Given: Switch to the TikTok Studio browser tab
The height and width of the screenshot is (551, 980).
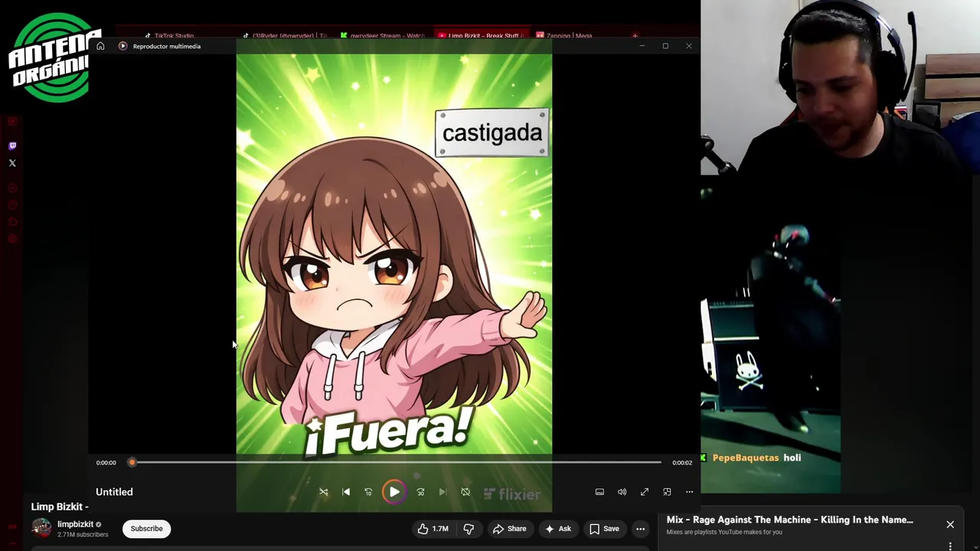Looking at the screenshot, I should pos(169,36).
